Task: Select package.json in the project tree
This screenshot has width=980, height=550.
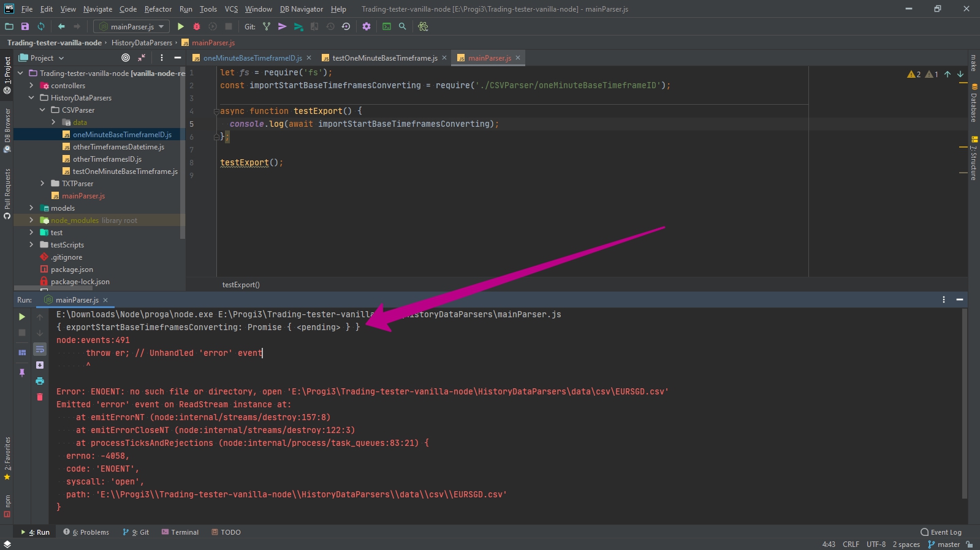Action: pos(72,269)
